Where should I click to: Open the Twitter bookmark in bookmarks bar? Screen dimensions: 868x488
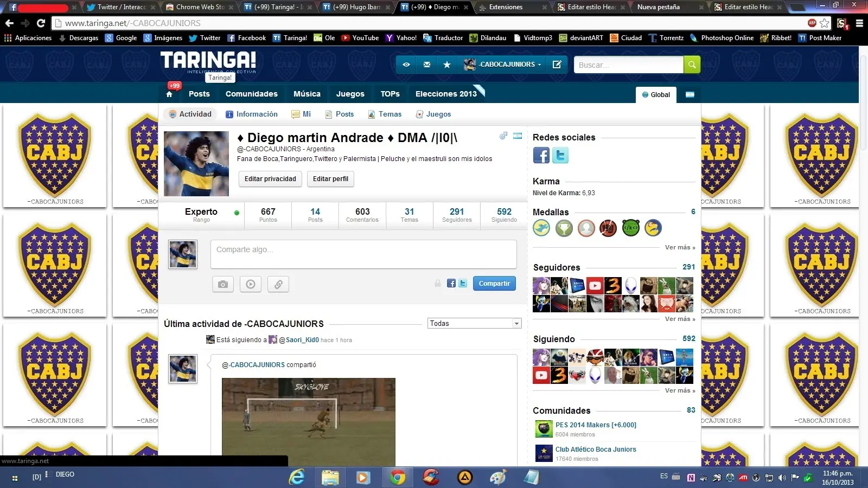point(205,38)
